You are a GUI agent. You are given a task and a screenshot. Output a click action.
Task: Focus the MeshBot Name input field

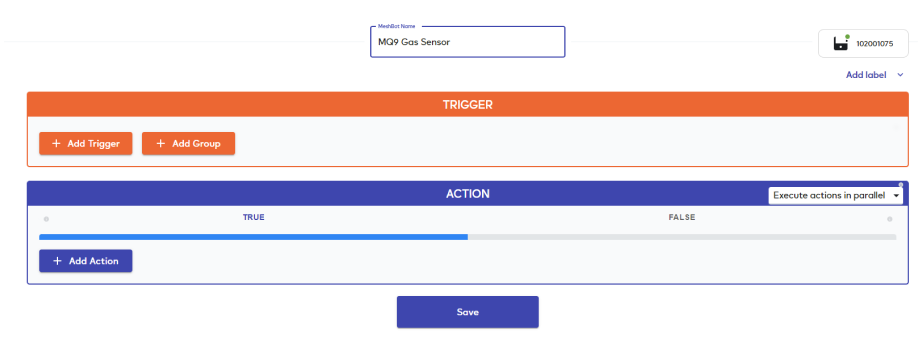tap(467, 42)
